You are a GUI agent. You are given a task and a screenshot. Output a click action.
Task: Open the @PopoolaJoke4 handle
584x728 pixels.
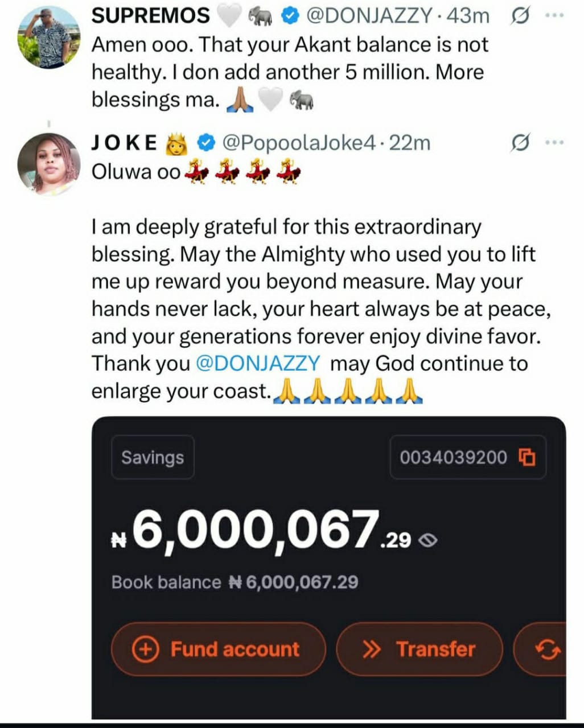pos(298,143)
